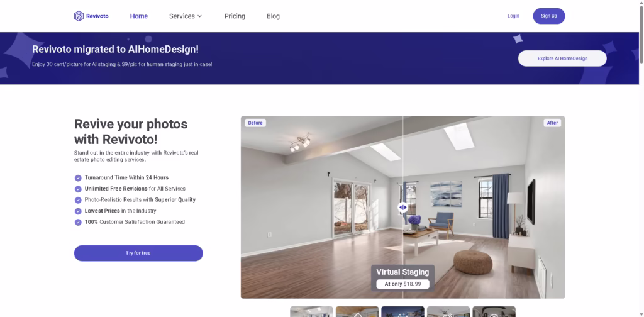Click the checkmark icon beside 100% Customer Satisfaction
The image size is (644, 317).
point(78,222)
